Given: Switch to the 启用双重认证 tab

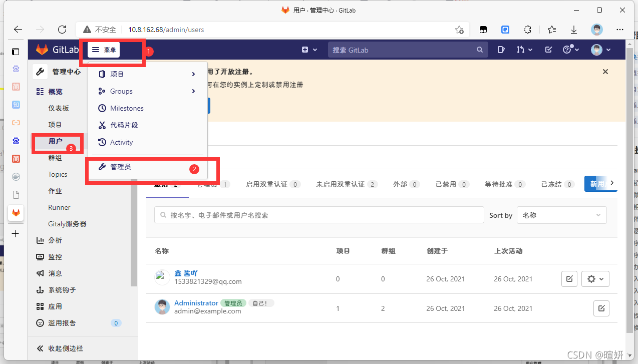Looking at the screenshot, I should click(x=273, y=184).
